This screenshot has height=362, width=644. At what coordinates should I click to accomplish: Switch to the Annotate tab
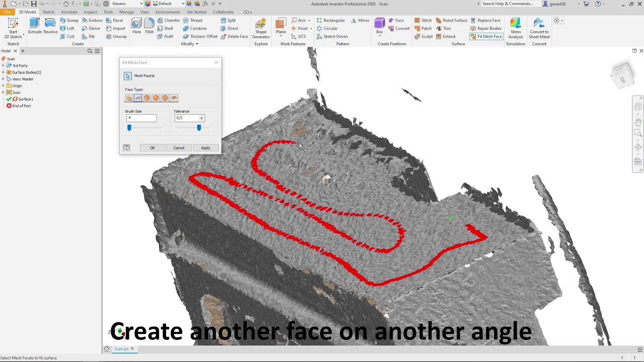pos(69,12)
